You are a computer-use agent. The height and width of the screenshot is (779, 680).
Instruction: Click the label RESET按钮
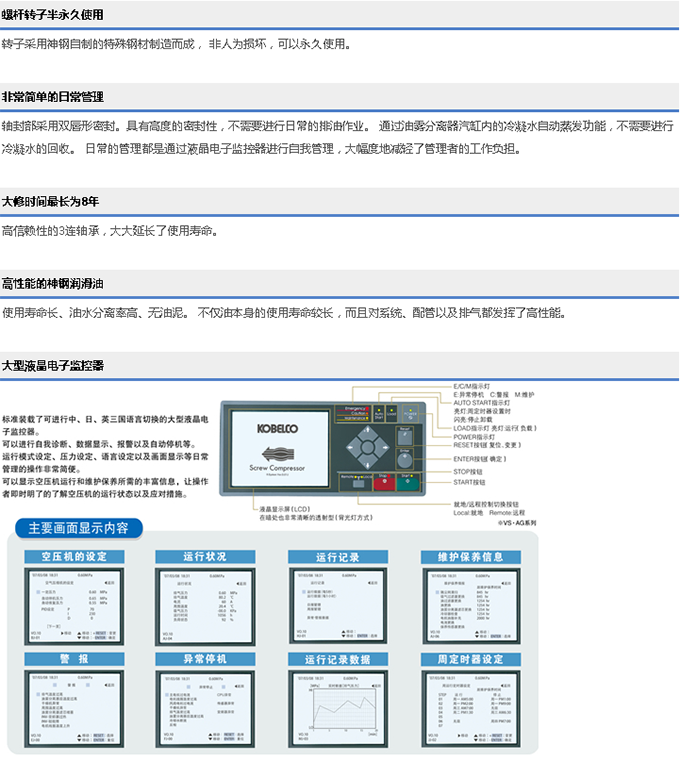click(469, 445)
